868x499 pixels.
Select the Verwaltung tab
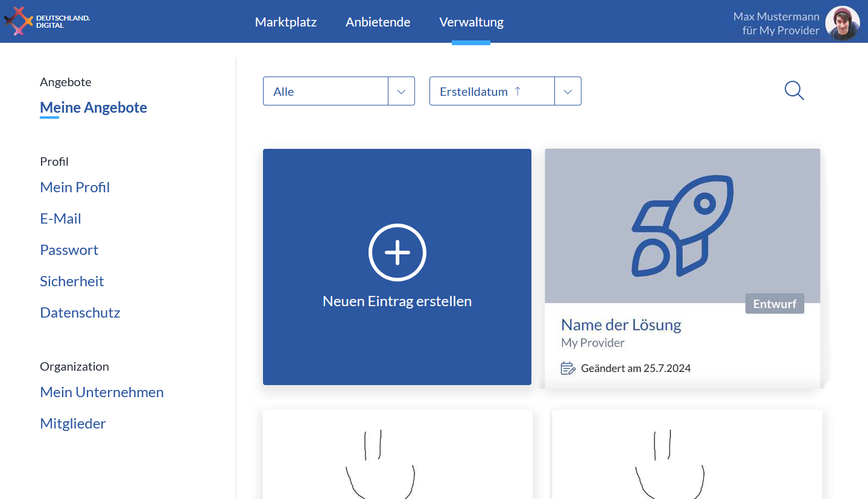click(x=471, y=22)
